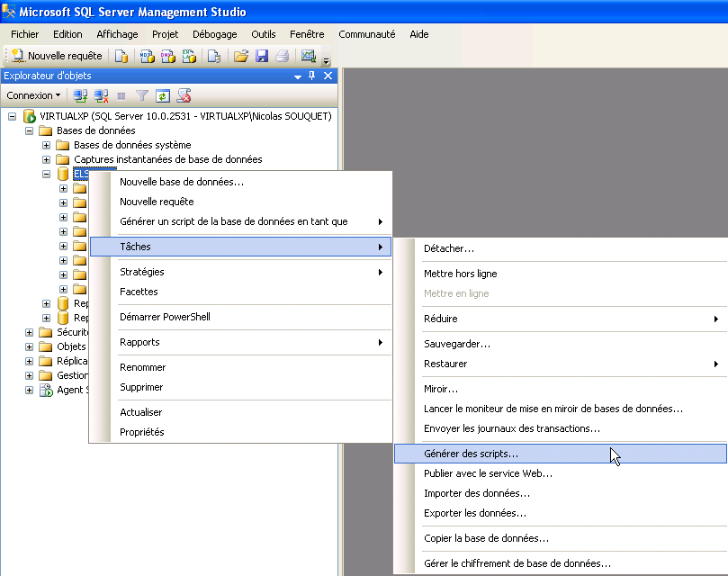Image resolution: width=728 pixels, height=576 pixels.
Task: Open the Connexion dropdown
Action: point(34,95)
